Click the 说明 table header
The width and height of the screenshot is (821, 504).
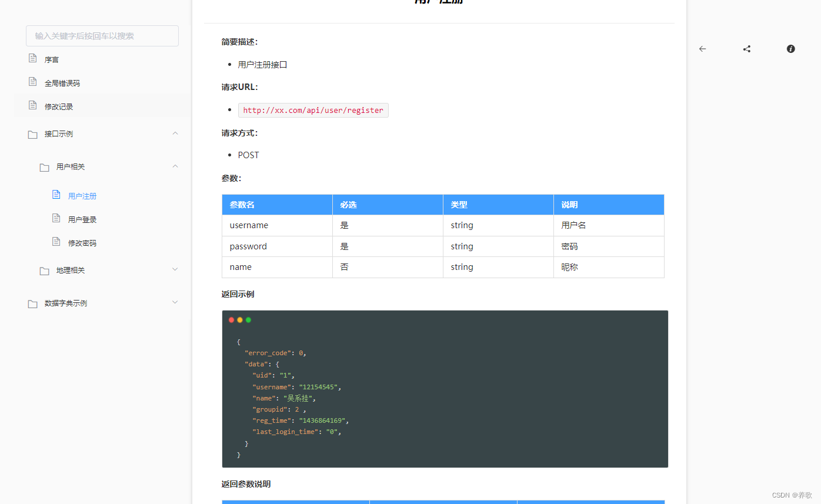click(x=609, y=205)
